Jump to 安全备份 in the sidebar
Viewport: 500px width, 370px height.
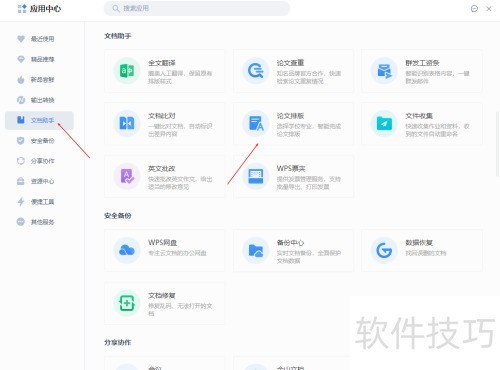point(39,141)
